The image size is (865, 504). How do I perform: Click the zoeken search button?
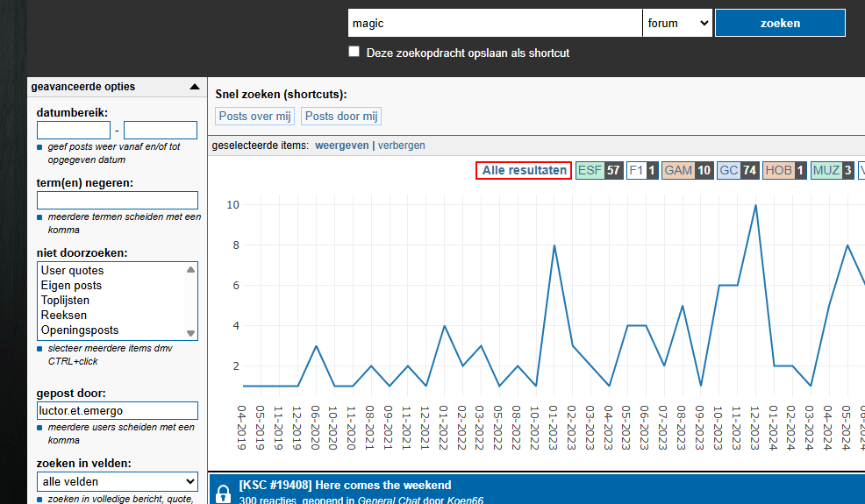pos(780,23)
